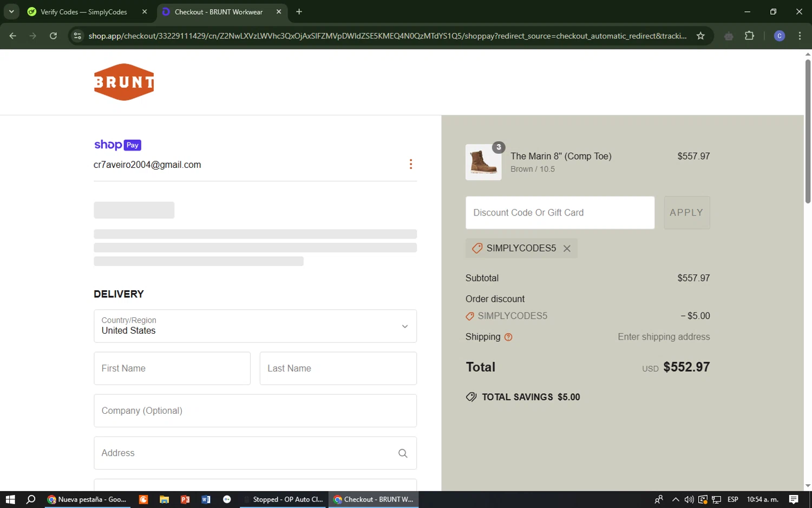Click the ESP language indicator
This screenshot has width=812, height=508.
coord(733,499)
